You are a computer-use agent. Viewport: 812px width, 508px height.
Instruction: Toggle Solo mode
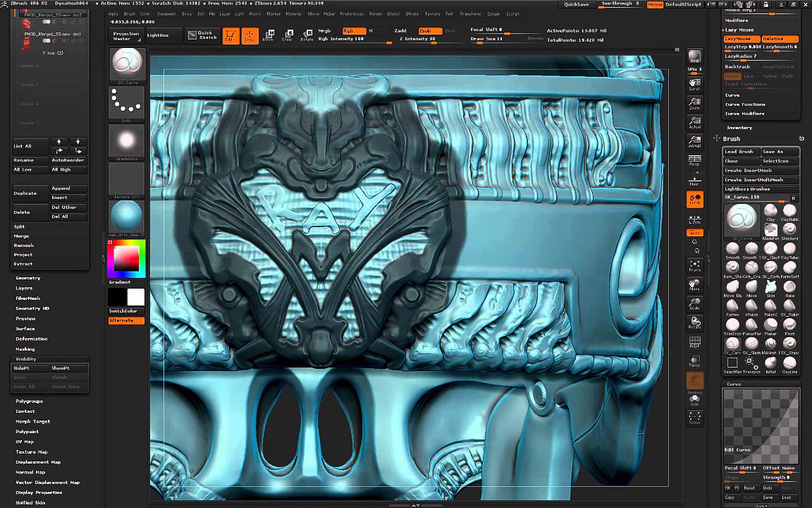[694, 400]
